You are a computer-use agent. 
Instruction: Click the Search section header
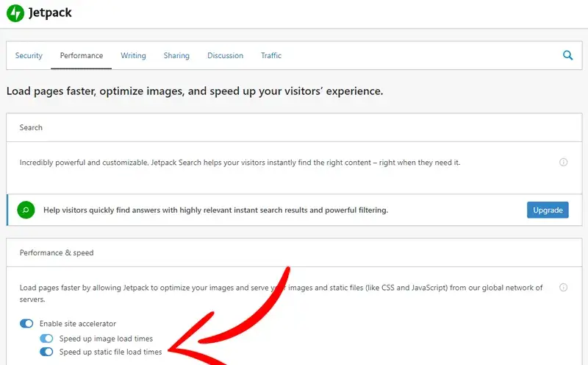point(294,127)
